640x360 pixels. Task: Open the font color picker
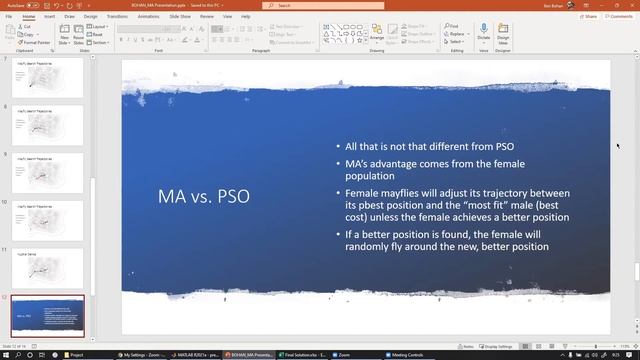pyautogui.click(x=197, y=40)
